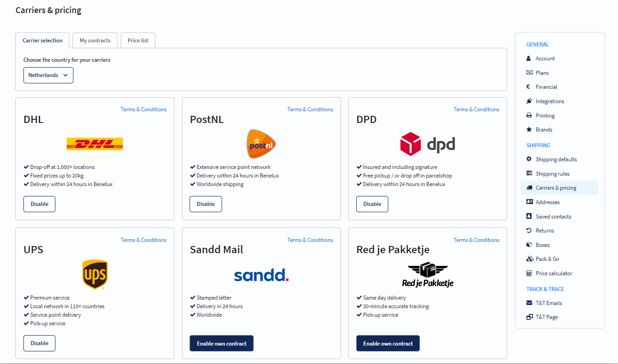The width and height of the screenshot is (618, 364).
Task: Click the Account person icon in the sidebar
Action: coord(529,59)
